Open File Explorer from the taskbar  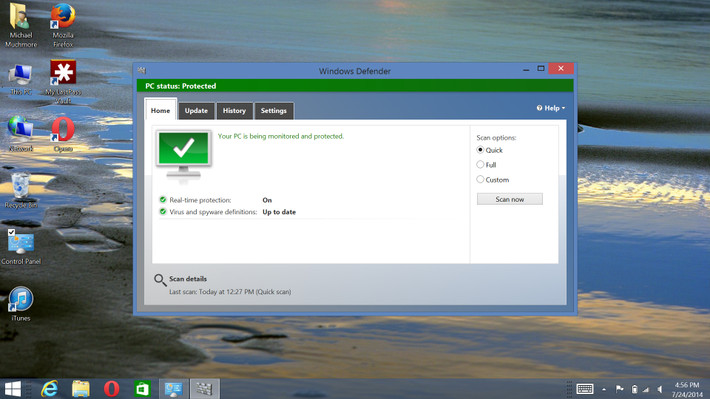coord(81,389)
